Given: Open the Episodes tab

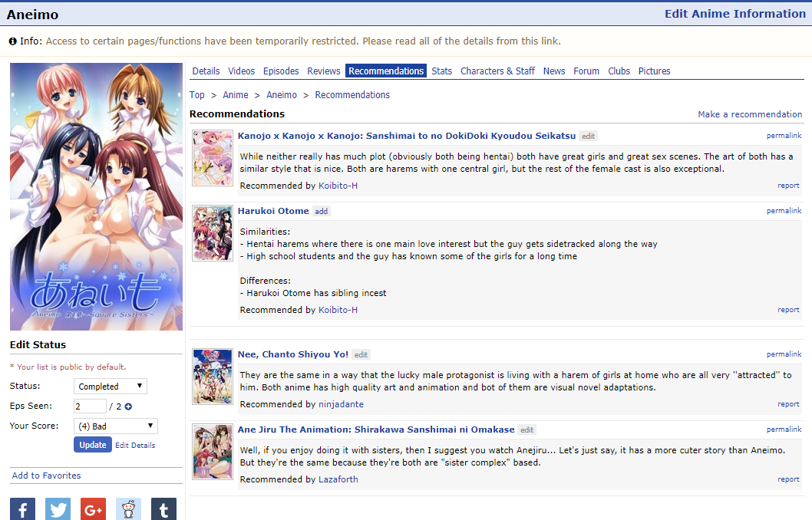Looking at the screenshot, I should point(281,71).
